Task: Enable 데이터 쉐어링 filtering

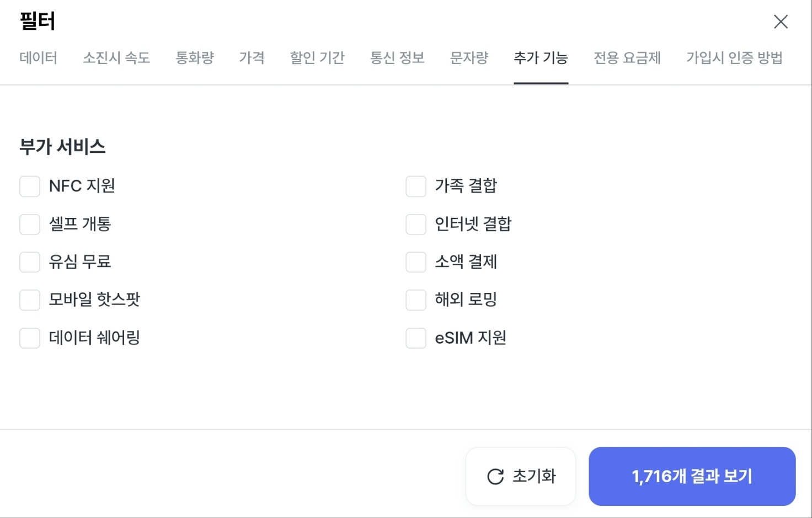Action: [x=29, y=338]
